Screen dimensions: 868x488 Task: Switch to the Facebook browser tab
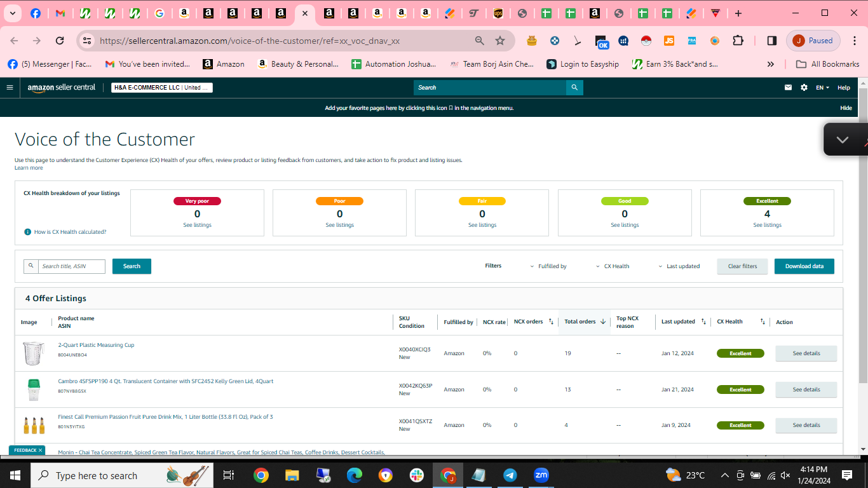point(36,13)
